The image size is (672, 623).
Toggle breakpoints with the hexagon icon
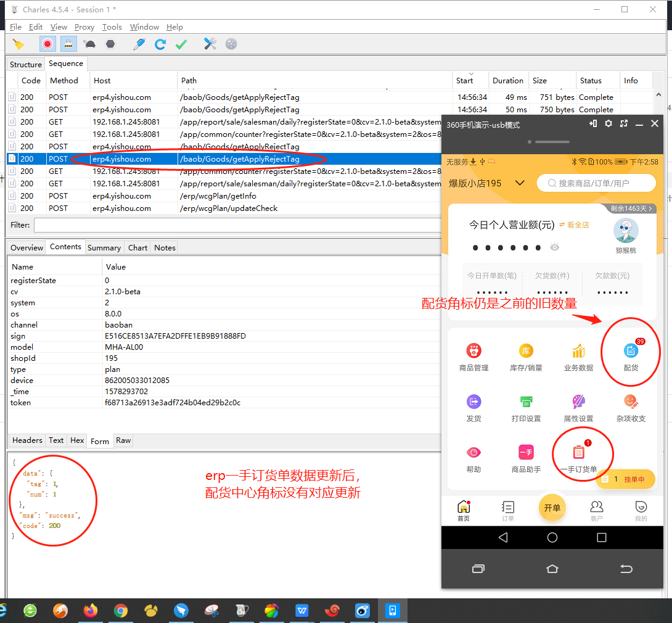(x=110, y=44)
